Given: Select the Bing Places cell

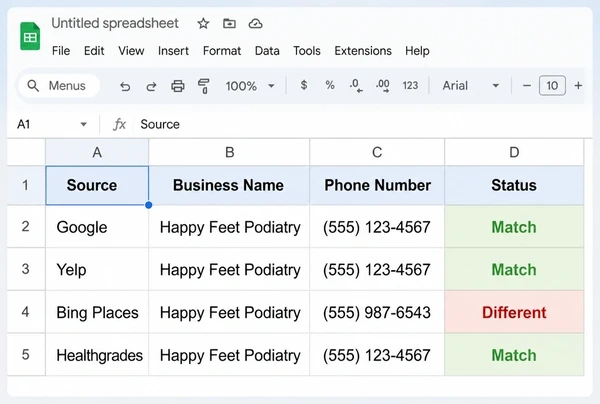Looking at the screenshot, I should pyautogui.click(x=97, y=312).
